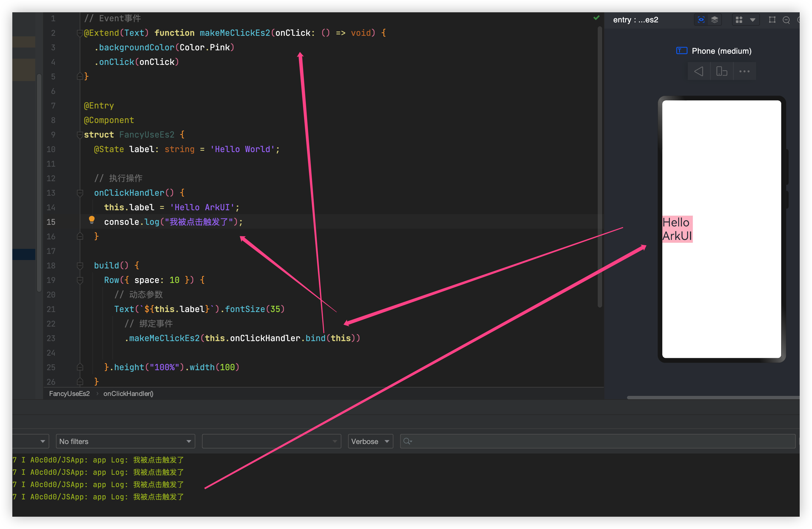This screenshot has width=812, height=529.
Task: Toggle the inspector eye icon in previewer
Action: 701,20
